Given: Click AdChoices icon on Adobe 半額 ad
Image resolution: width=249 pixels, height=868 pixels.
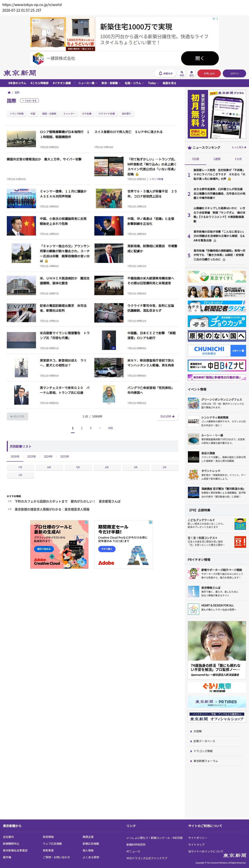Looking at the screenshot, I should coord(151,522).
